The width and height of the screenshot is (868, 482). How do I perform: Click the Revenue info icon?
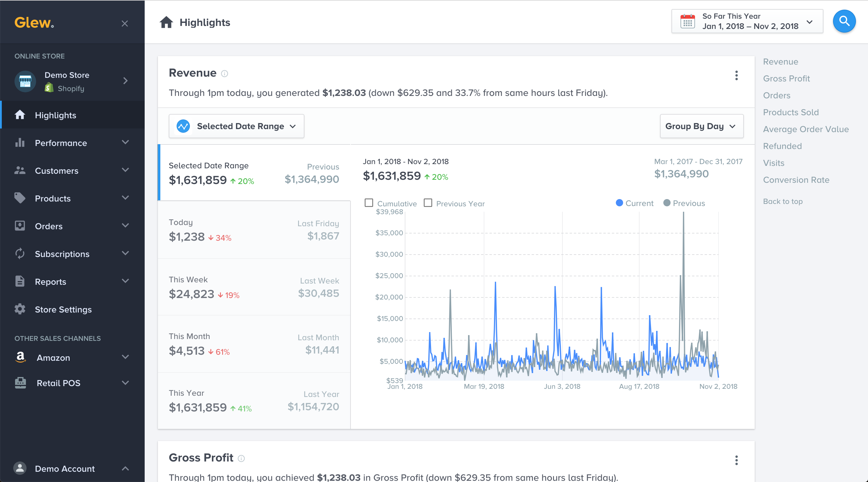click(225, 74)
